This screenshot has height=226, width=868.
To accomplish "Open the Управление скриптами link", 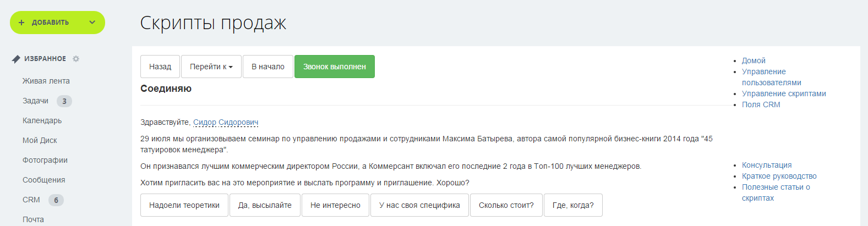I will [784, 93].
